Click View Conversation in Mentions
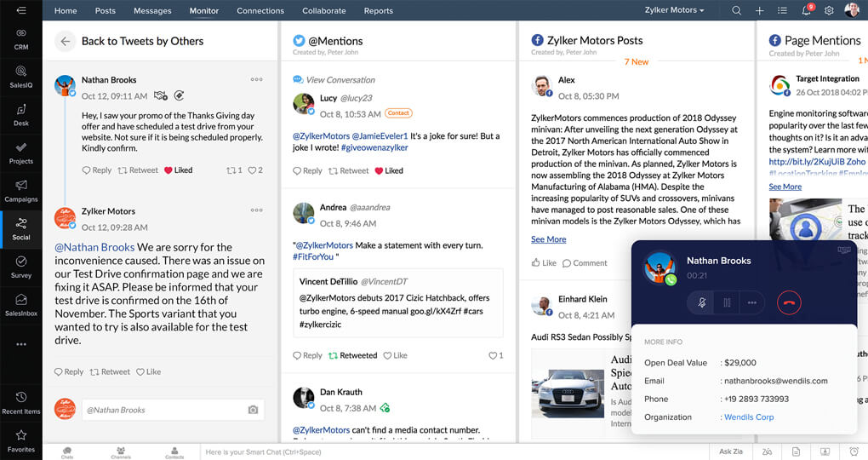The height and width of the screenshot is (460, 868). 340,80
